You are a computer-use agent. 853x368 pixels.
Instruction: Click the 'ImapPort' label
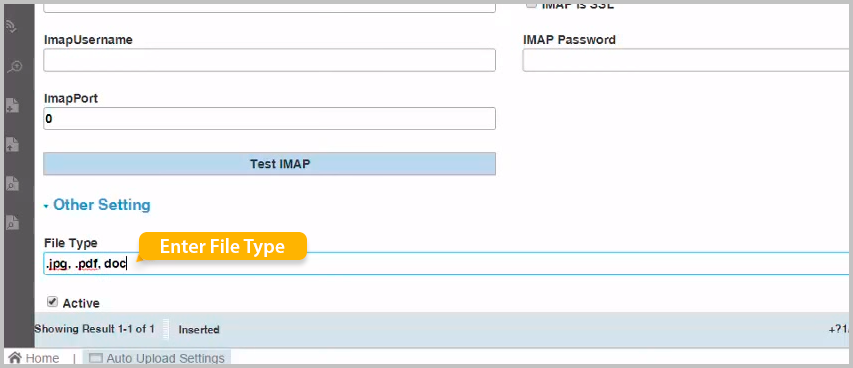(71, 98)
